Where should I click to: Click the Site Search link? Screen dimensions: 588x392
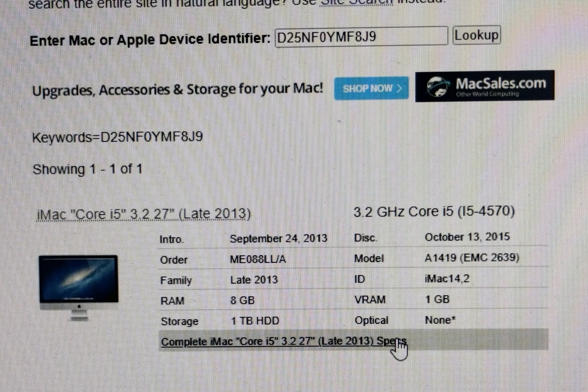356,3
